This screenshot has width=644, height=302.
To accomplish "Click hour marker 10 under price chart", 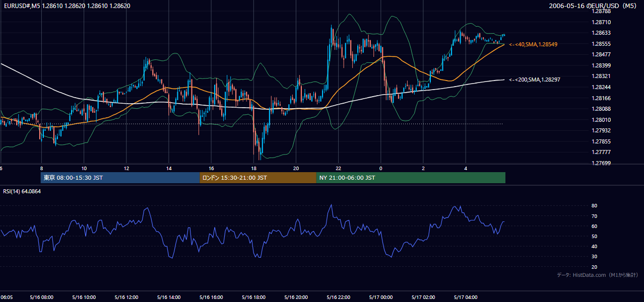I will [x=84, y=169].
